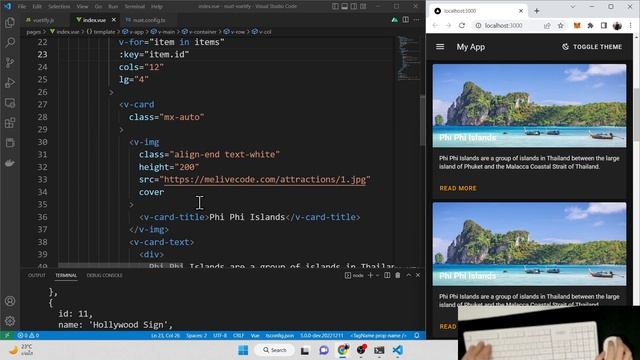Open the Manage gear in VS Code
The image size is (640, 360).
coord(10,321)
